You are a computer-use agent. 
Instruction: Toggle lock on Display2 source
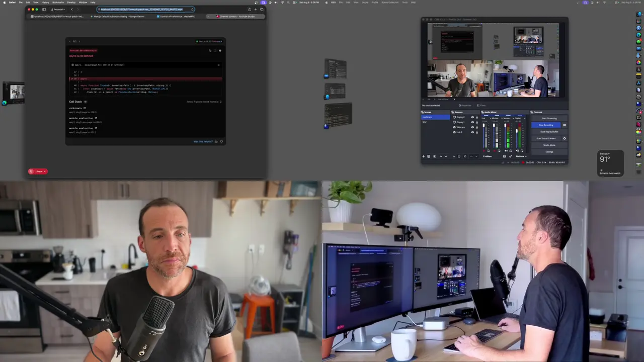coord(477,117)
